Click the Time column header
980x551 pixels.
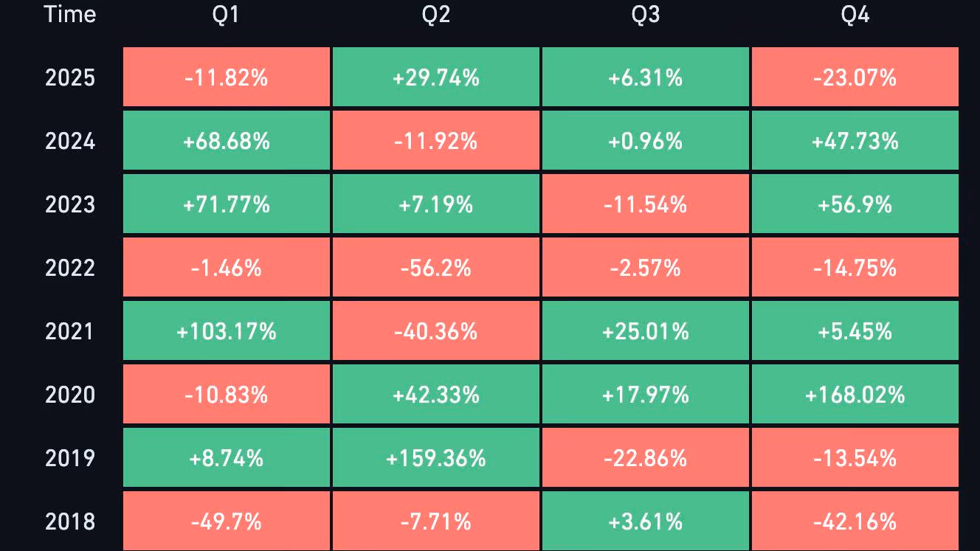(70, 15)
